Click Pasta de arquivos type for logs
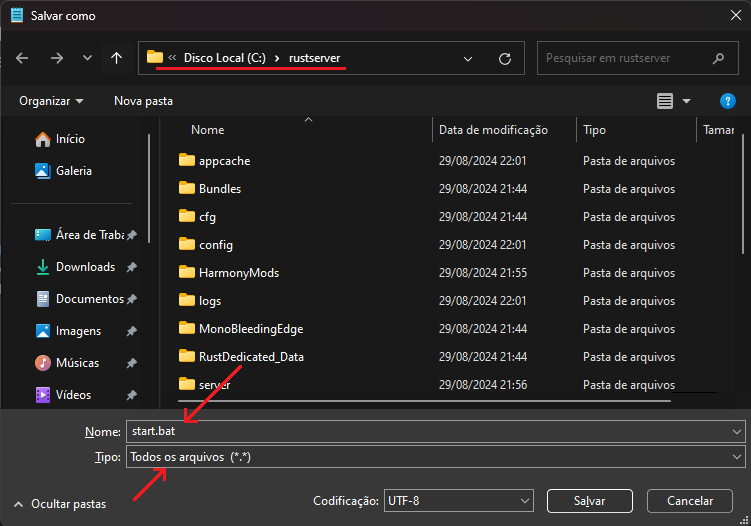This screenshot has width=751, height=526. click(x=629, y=301)
